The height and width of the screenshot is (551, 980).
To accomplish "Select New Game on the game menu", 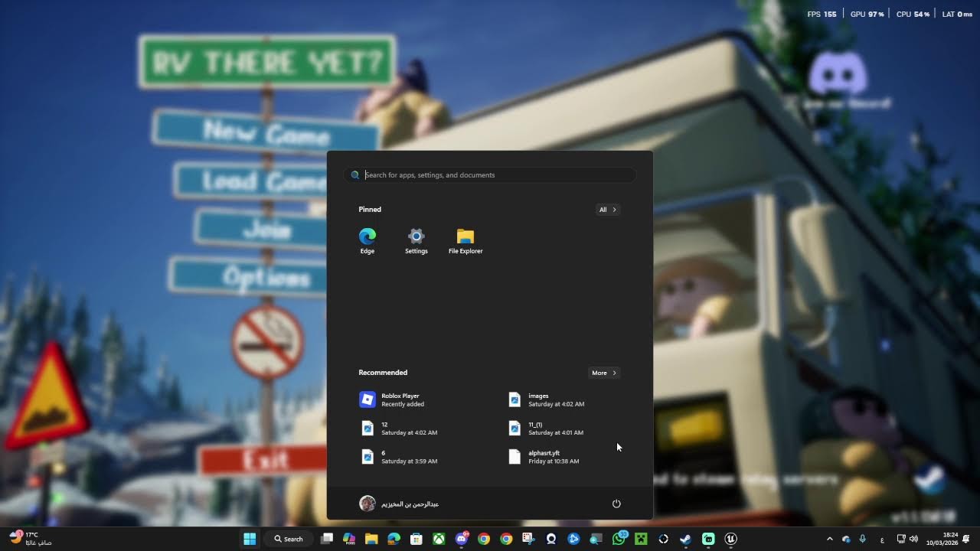I will coord(266,133).
